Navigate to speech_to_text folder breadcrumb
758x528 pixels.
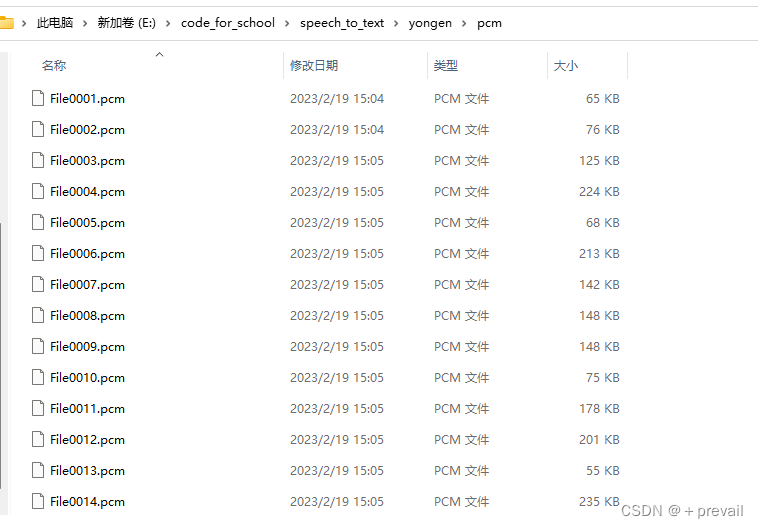(x=342, y=23)
